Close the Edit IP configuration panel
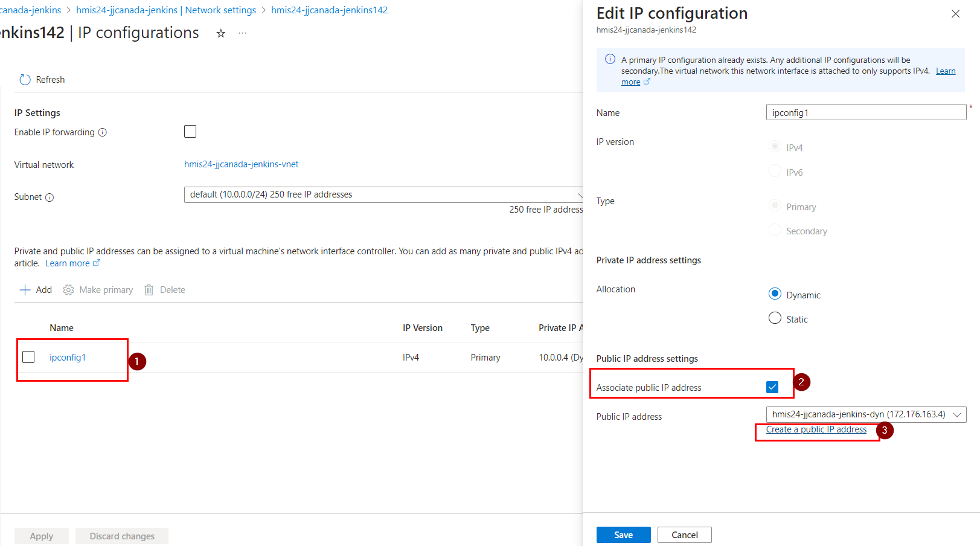 [x=955, y=14]
